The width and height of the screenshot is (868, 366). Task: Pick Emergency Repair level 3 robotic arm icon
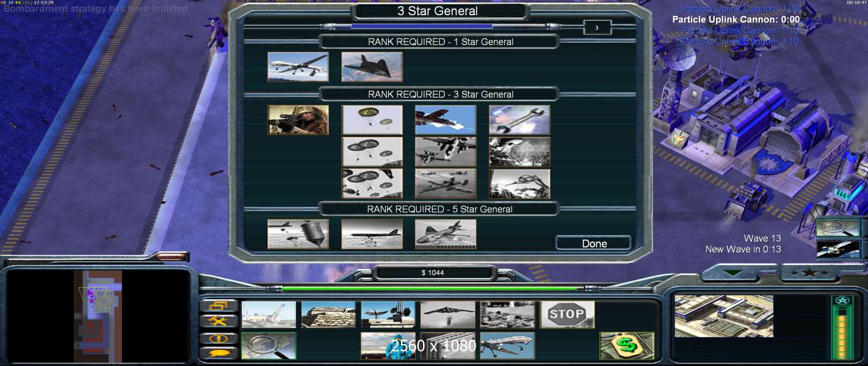point(519,184)
